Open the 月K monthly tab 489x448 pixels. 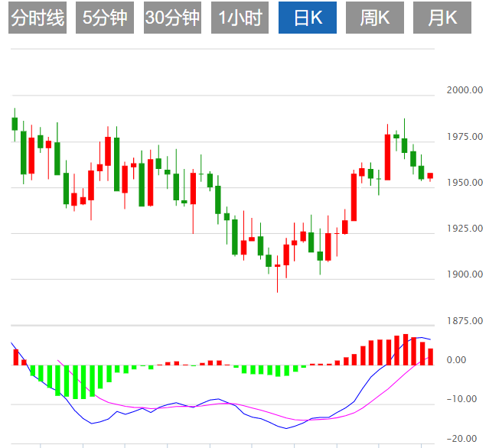click(x=442, y=18)
